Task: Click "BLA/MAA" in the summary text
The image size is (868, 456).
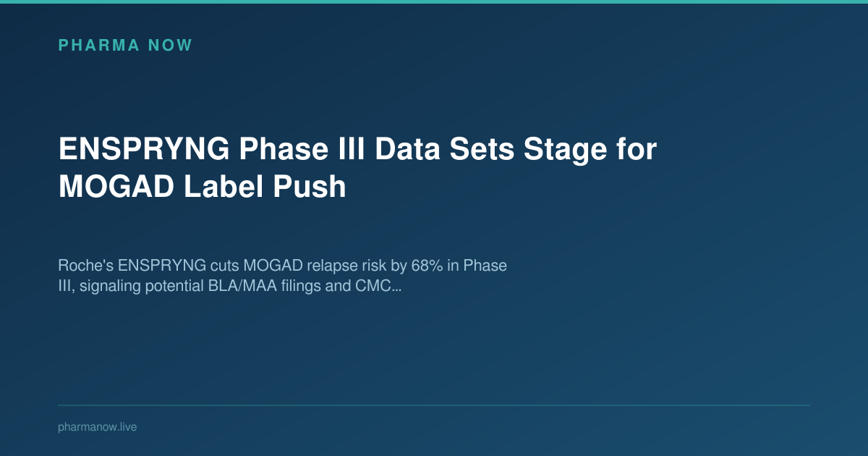Action: coord(240,287)
